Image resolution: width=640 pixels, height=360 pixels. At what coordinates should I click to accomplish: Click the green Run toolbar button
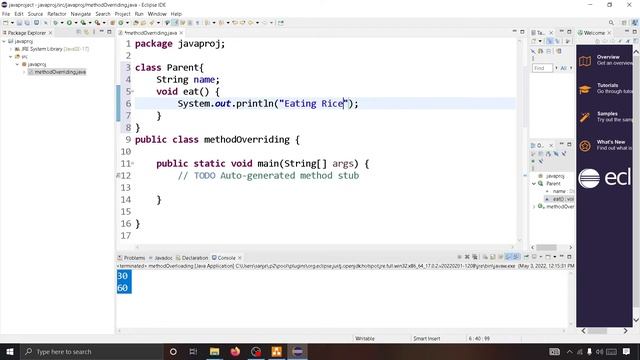69,23
